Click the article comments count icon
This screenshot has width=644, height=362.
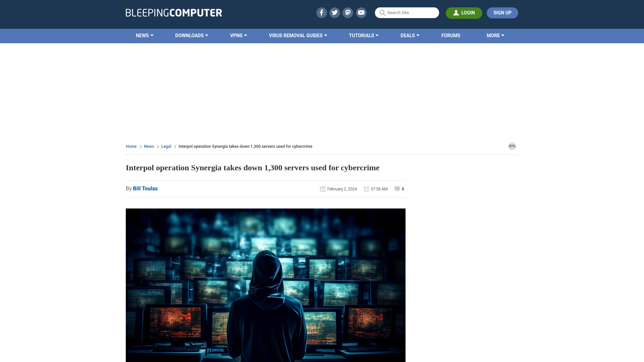coord(397,189)
